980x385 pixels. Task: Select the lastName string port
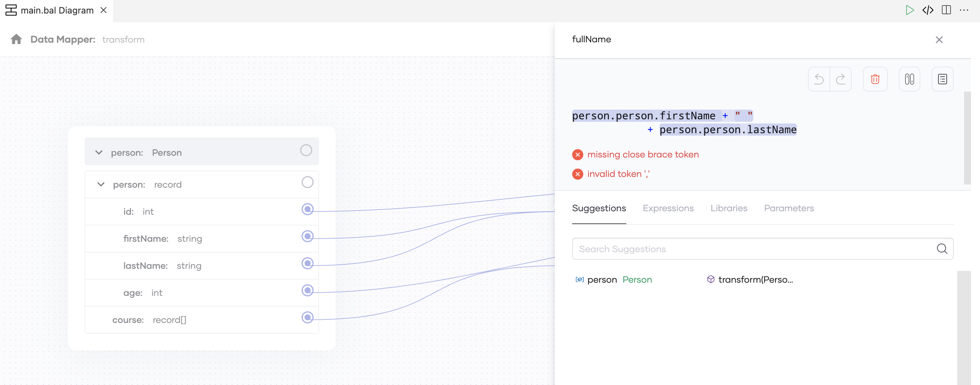[307, 263]
